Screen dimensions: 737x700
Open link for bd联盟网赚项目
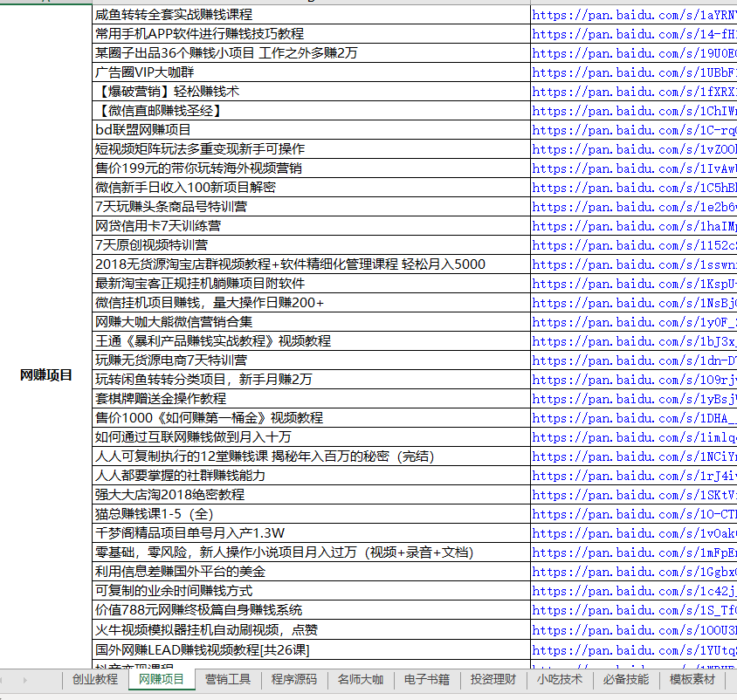[x=629, y=130]
